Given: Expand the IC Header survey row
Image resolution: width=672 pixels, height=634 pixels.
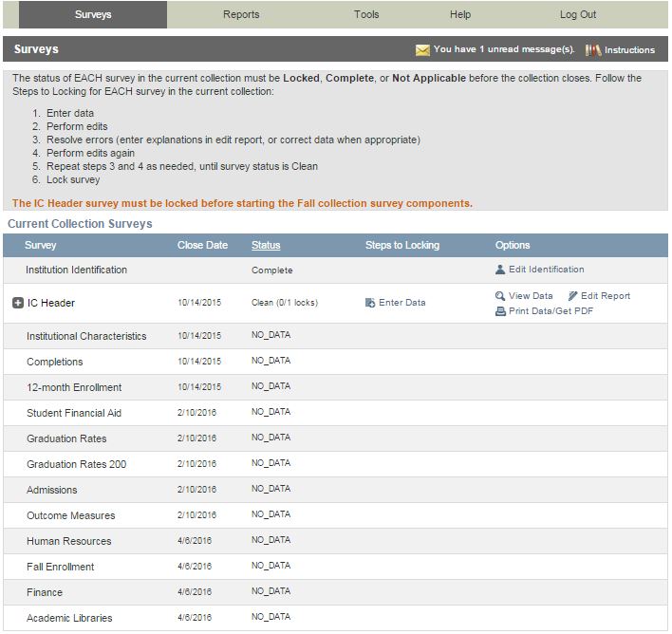Looking at the screenshot, I should tap(17, 304).
